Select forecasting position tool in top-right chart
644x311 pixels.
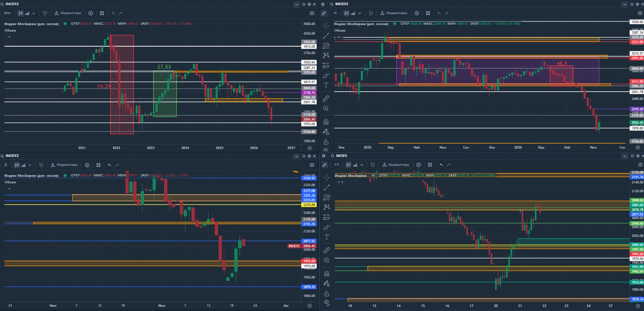point(326,65)
